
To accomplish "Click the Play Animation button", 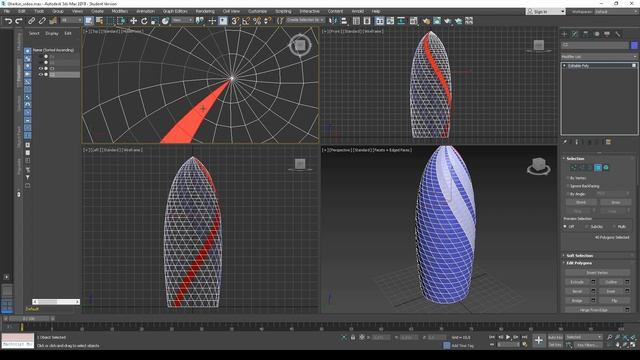I will (508, 337).
